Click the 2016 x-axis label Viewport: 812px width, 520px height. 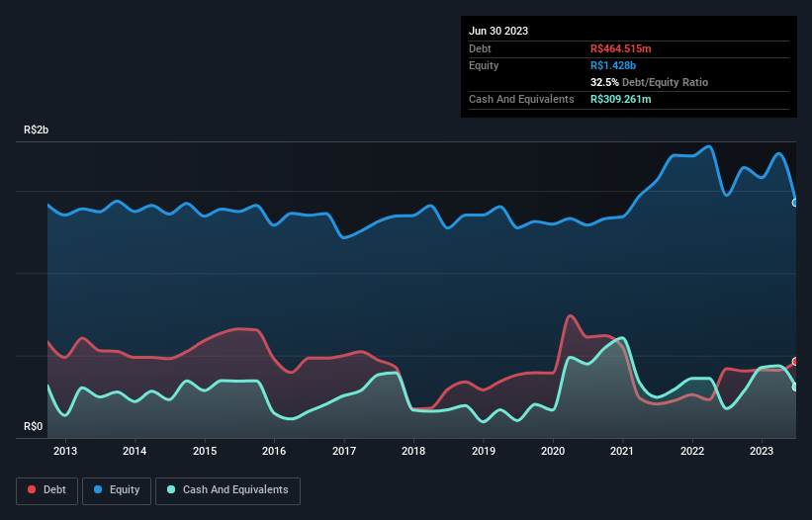point(274,451)
